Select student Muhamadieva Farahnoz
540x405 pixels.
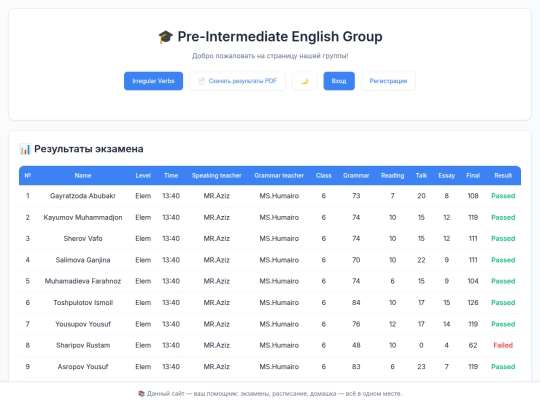click(83, 281)
